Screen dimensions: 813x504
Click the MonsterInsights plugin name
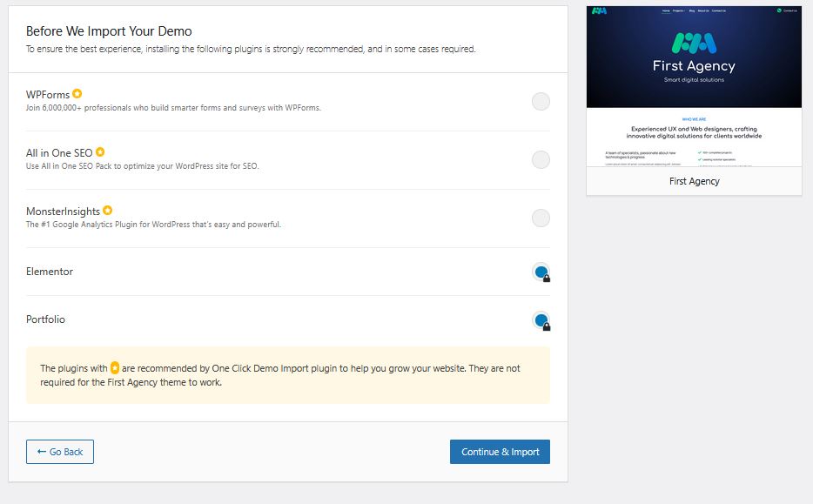click(63, 212)
